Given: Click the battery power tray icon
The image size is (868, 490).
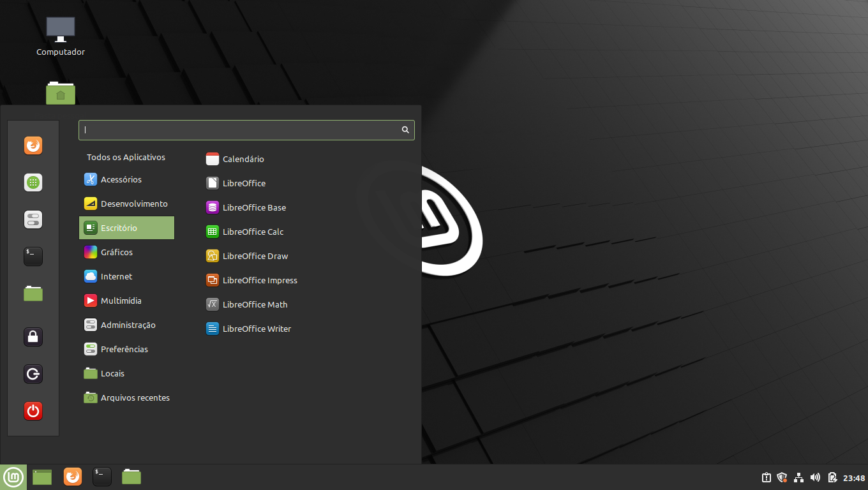Looking at the screenshot, I should [x=832, y=477].
